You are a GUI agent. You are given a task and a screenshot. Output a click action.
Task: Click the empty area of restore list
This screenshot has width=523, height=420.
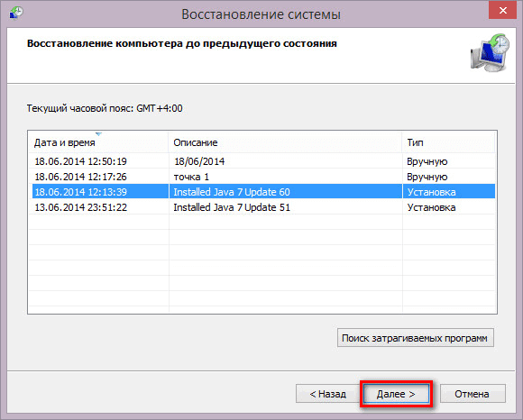[261, 263]
